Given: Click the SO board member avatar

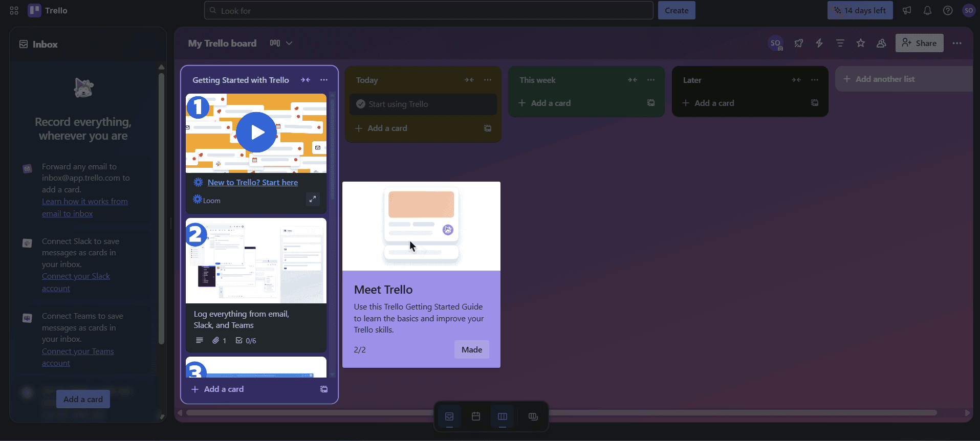Looking at the screenshot, I should tap(776, 43).
